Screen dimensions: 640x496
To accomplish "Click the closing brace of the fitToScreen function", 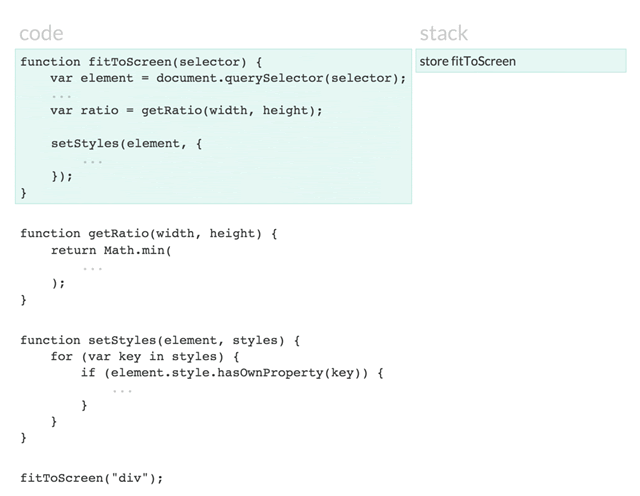I will [24, 193].
